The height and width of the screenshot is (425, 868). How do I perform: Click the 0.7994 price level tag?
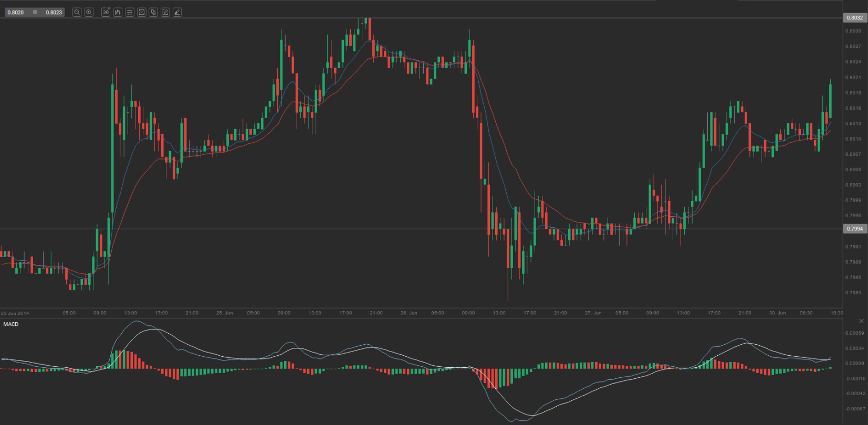[x=854, y=229]
